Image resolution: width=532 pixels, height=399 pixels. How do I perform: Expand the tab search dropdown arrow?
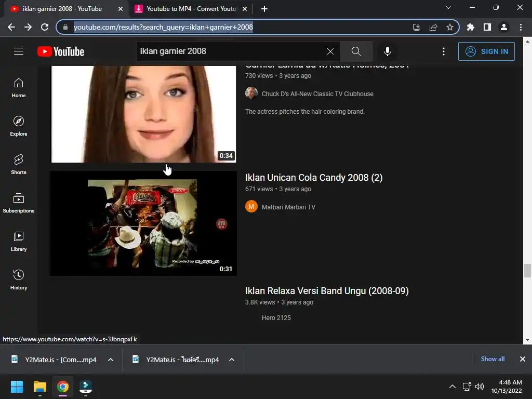point(448,7)
